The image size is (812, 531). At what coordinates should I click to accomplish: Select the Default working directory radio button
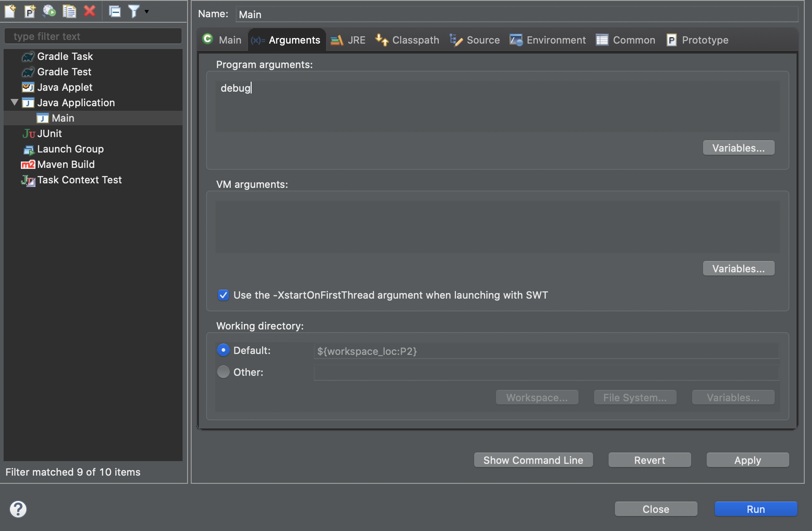coord(223,350)
